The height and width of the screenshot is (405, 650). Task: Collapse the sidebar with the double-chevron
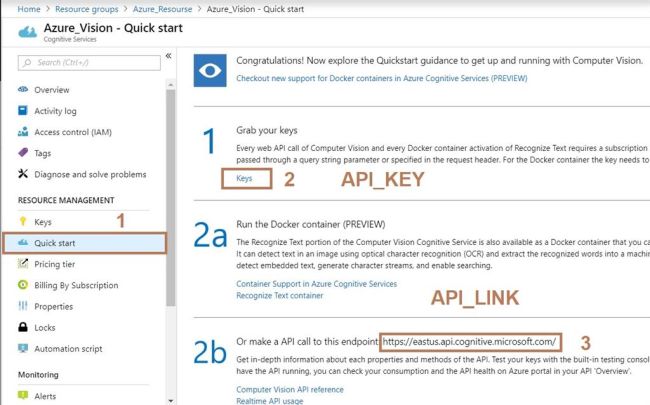pos(168,56)
